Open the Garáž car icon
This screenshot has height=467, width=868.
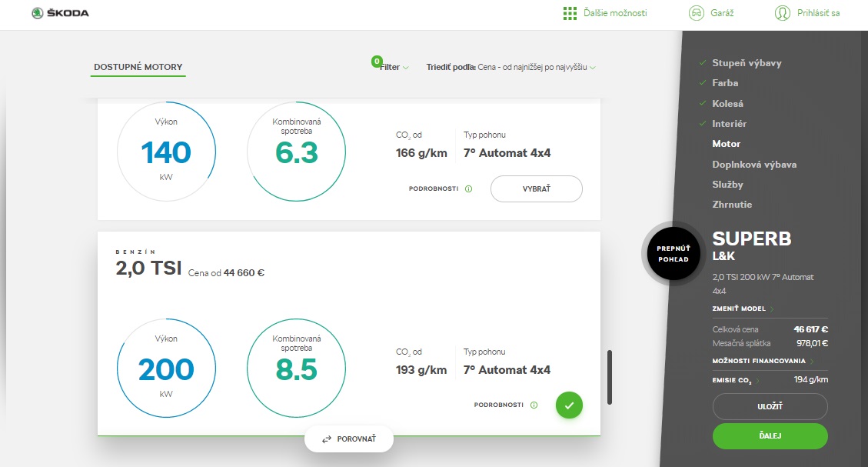[x=696, y=13]
